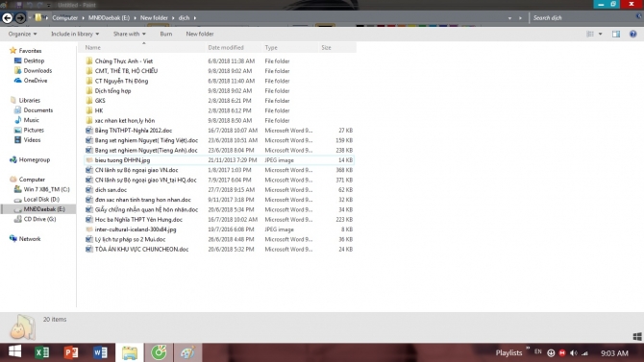Open the Help question mark icon

(x=632, y=34)
